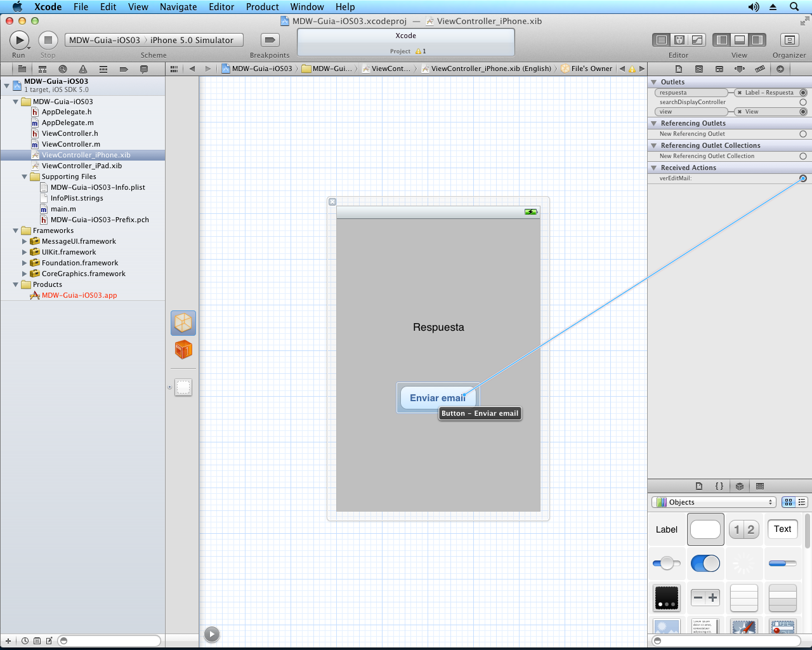The width and height of the screenshot is (812, 650).
Task: Click the navigator filter search field
Action: click(109, 641)
